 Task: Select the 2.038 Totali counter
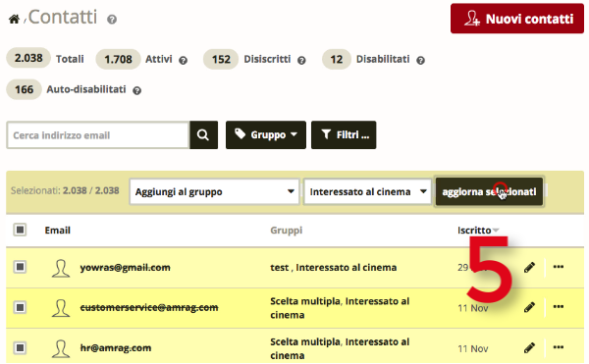click(x=28, y=58)
